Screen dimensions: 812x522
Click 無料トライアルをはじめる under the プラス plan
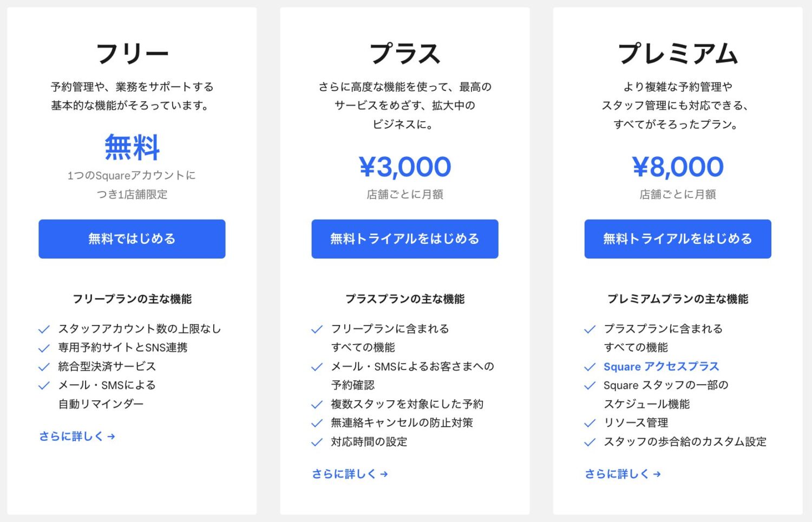tap(404, 239)
